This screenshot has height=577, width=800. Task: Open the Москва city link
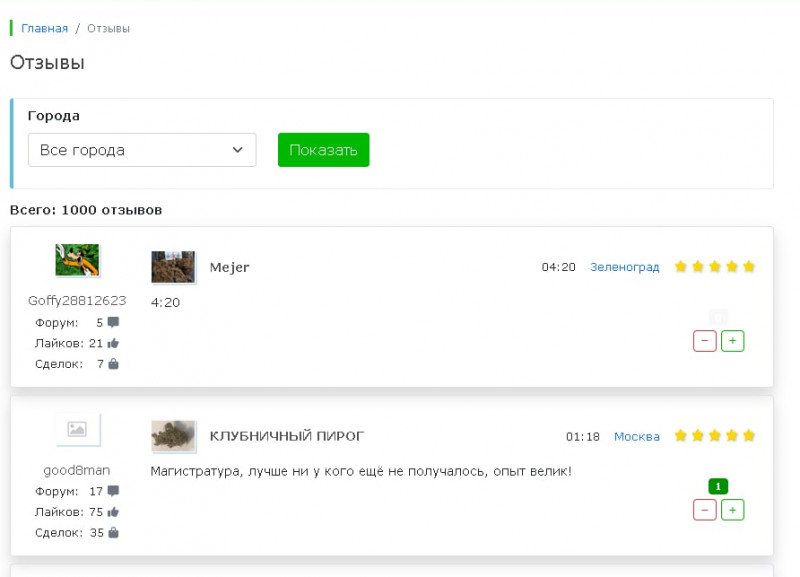(637, 436)
